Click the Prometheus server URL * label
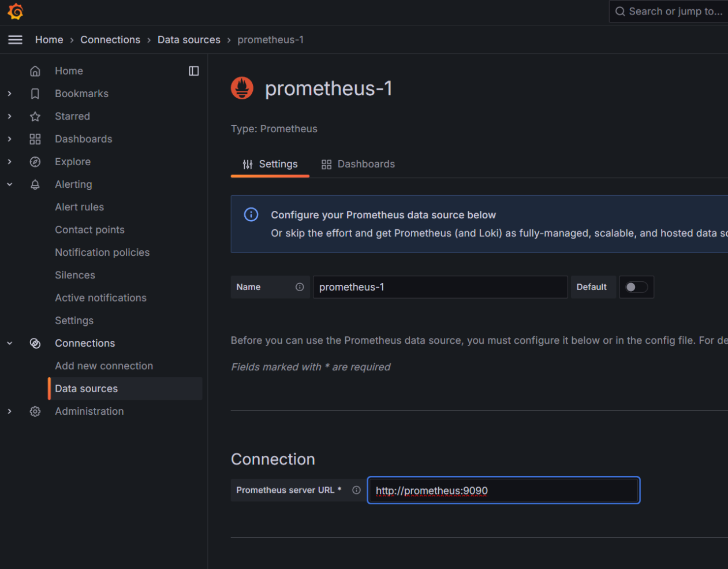The height and width of the screenshot is (569, 728). (x=289, y=490)
